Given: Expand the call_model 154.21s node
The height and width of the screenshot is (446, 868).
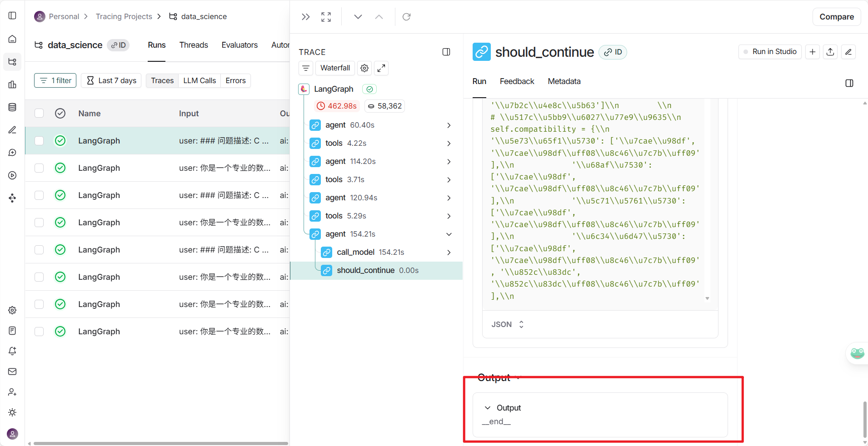Looking at the screenshot, I should point(449,253).
